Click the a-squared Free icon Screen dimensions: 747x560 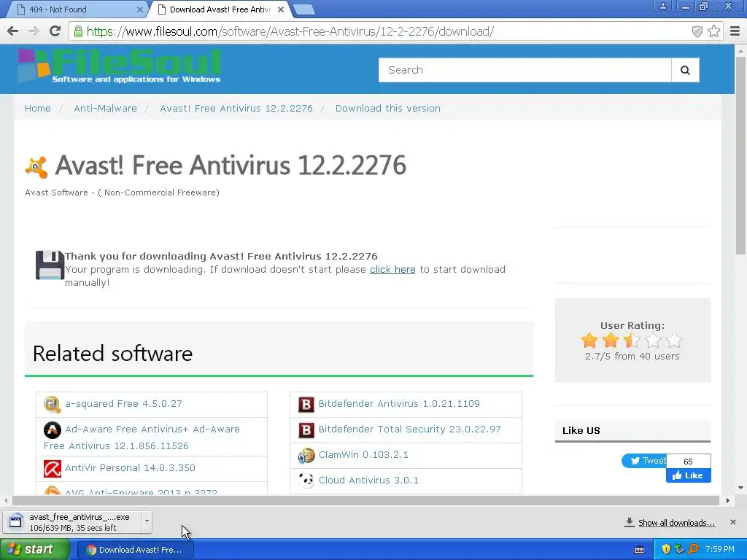(52, 404)
